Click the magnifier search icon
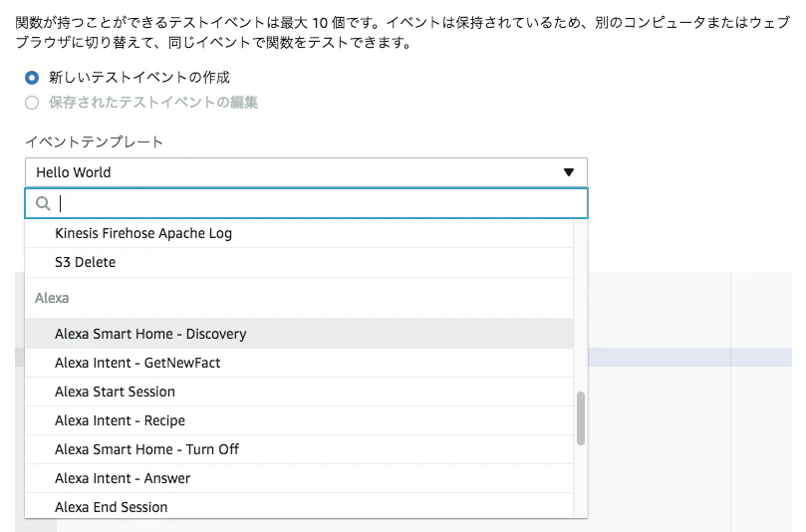The width and height of the screenshot is (806, 532). pos(43,203)
